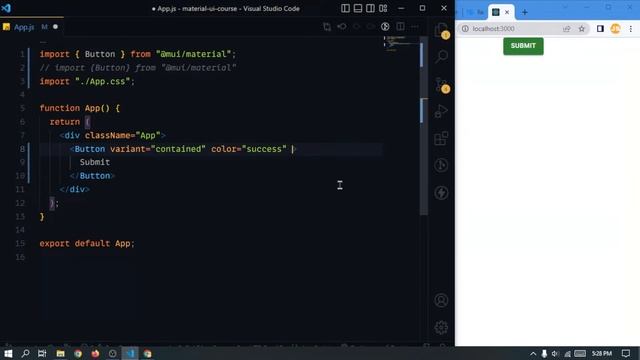Click the word 'Submit' in the code
Screen dimensions: 640x360
[x=95, y=162]
